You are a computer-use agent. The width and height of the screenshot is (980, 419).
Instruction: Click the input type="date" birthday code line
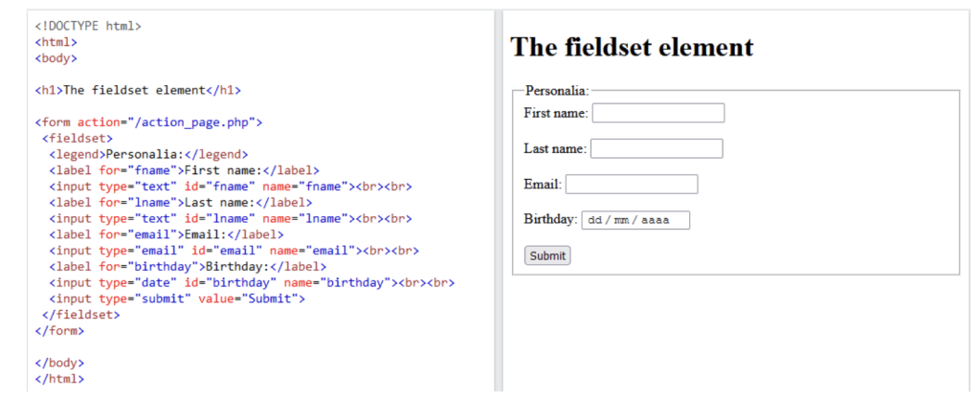coord(252,282)
